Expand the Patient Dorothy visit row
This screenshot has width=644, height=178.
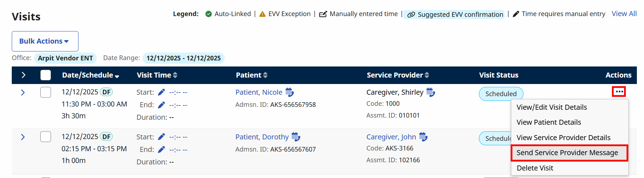click(x=23, y=137)
